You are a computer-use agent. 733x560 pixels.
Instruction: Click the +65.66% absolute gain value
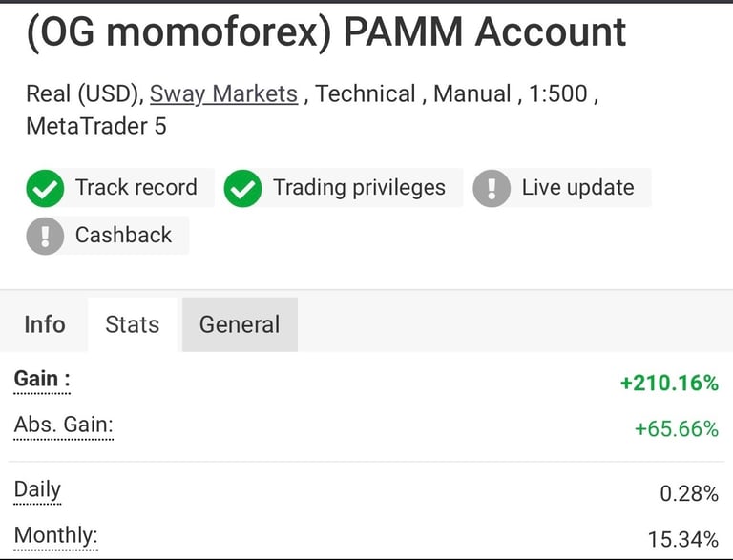coord(676,428)
